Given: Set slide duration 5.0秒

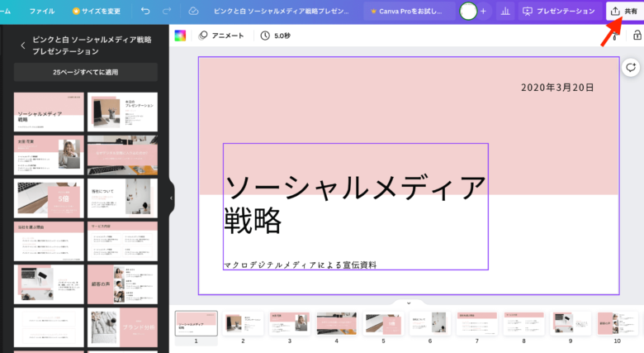Looking at the screenshot, I should point(276,36).
